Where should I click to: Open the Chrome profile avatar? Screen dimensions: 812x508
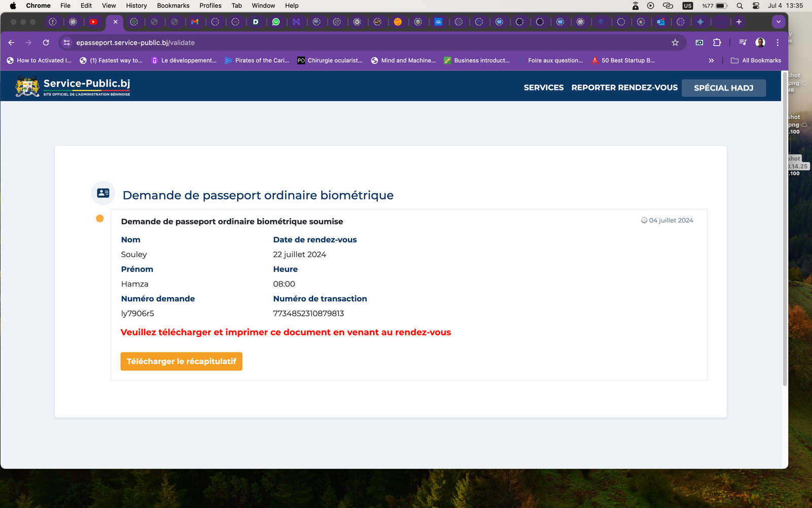pos(760,43)
